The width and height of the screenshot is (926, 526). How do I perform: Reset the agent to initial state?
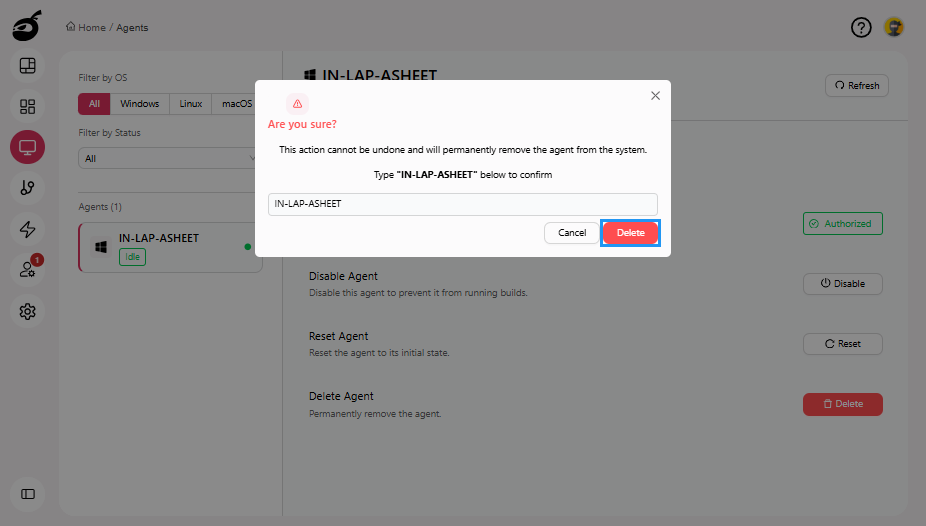[x=842, y=344]
